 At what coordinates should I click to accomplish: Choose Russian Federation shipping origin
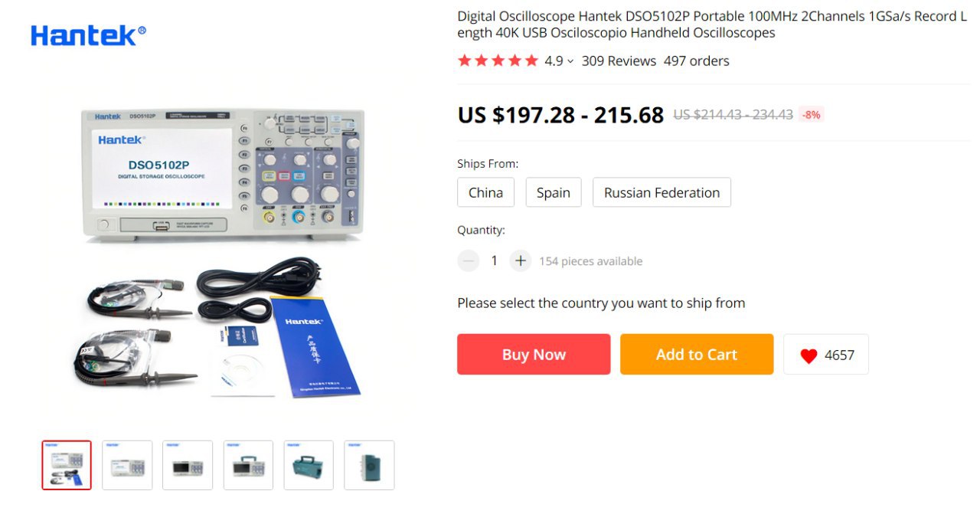(662, 192)
